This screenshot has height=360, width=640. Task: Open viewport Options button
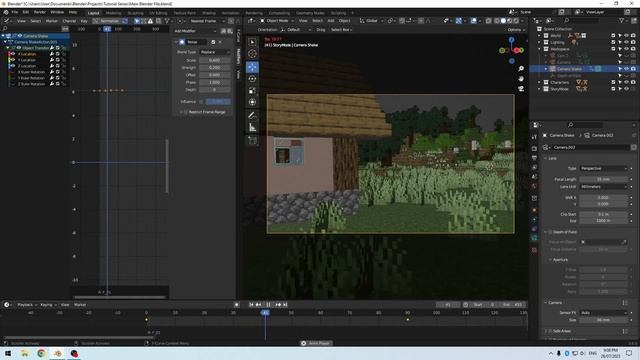(515, 30)
